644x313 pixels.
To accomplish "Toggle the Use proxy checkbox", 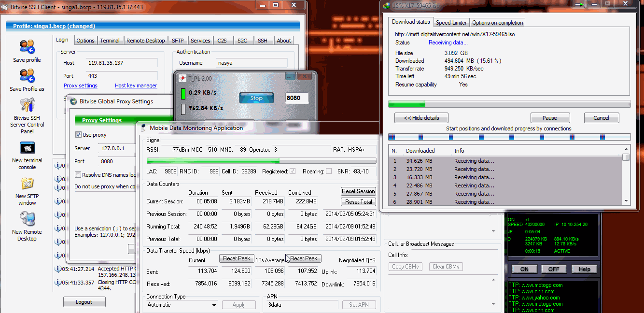I will tap(78, 135).
